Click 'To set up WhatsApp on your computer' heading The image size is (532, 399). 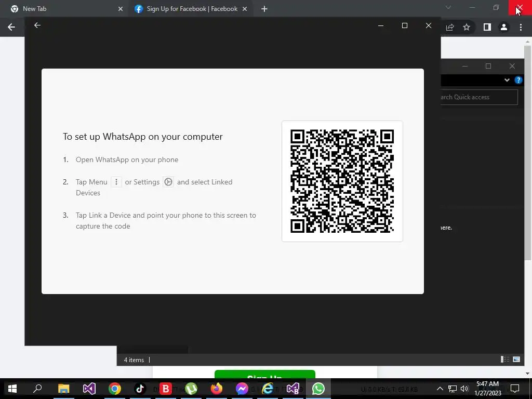tap(143, 137)
